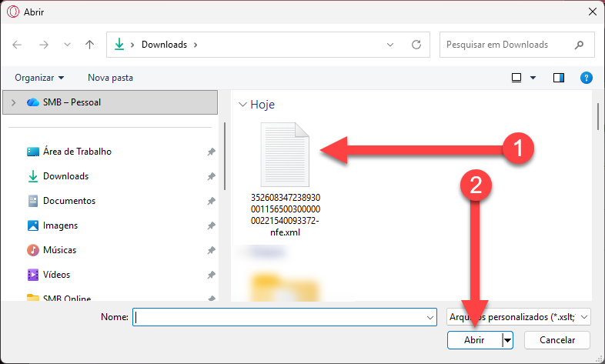Close the Abrir dialog
This screenshot has height=364, width=605.
[593, 12]
